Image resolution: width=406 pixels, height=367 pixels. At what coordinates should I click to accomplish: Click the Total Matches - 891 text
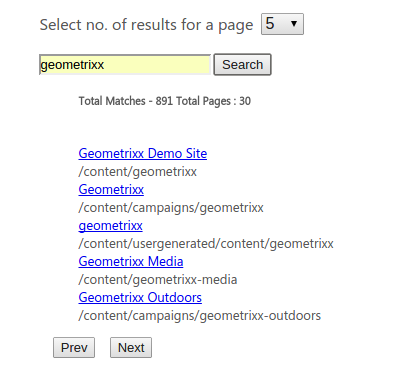pos(126,101)
